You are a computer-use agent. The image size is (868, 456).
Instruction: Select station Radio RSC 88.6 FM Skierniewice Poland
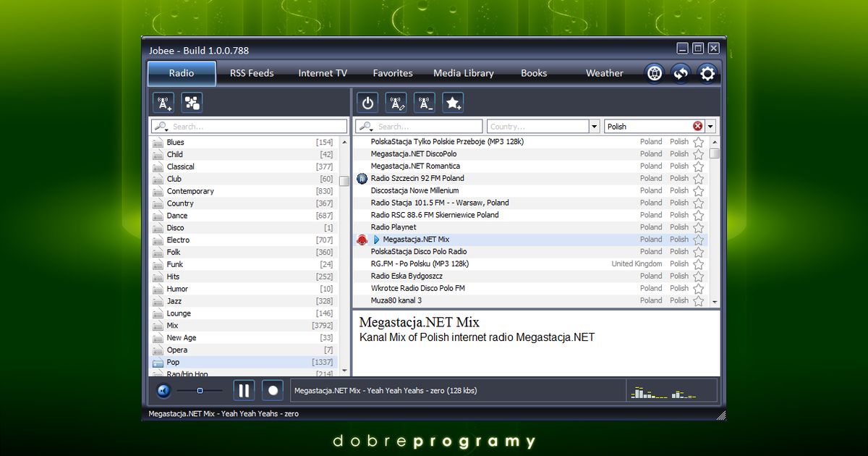[x=531, y=215]
